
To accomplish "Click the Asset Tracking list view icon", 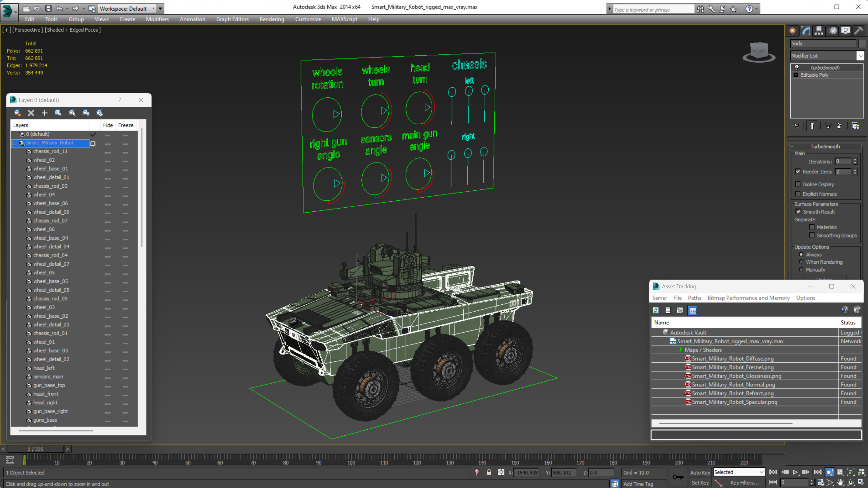I will [668, 310].
